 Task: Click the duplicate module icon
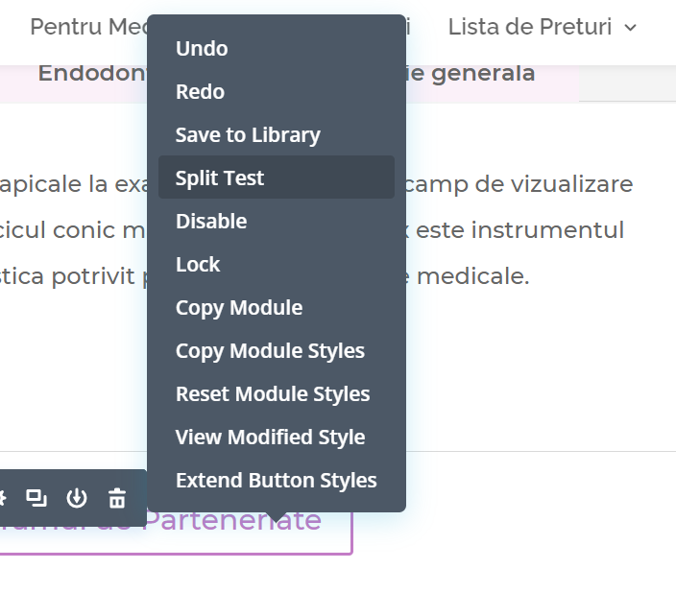coord(36,497)
